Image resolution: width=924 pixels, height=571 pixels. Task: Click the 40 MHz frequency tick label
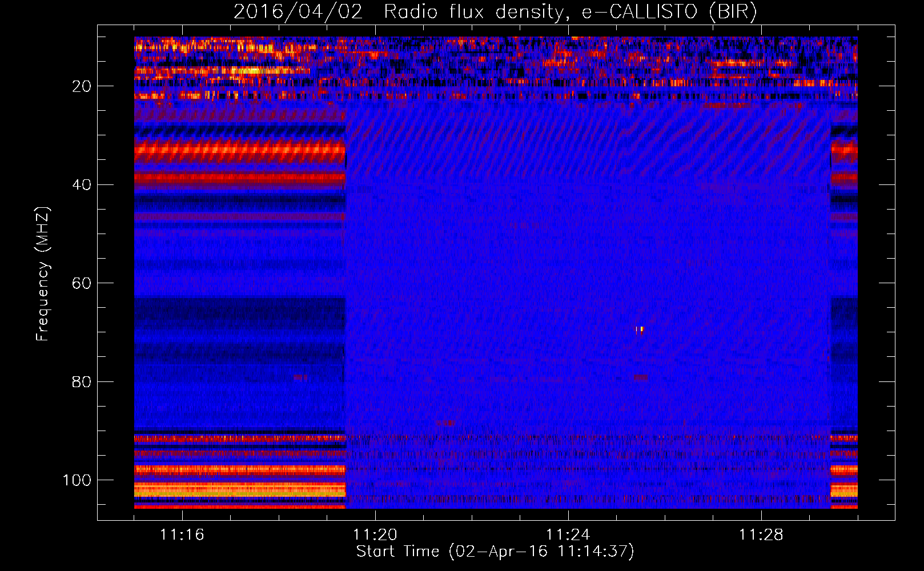(x=82, y=185)
